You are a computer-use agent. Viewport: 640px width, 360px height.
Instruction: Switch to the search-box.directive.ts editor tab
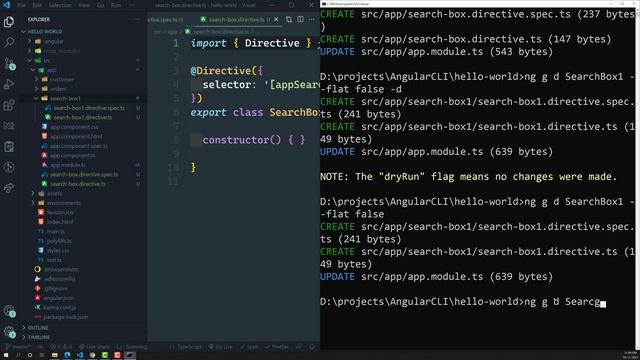click(236, 19)
